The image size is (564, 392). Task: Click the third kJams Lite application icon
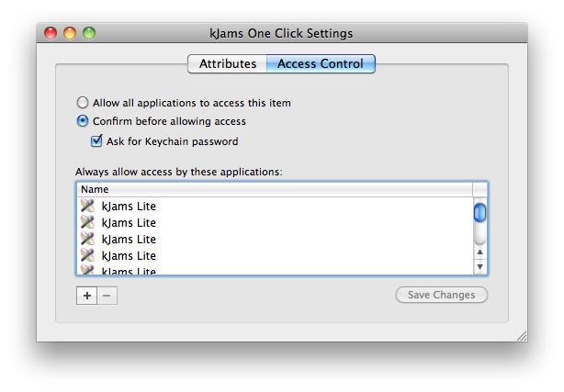[87, 240]
